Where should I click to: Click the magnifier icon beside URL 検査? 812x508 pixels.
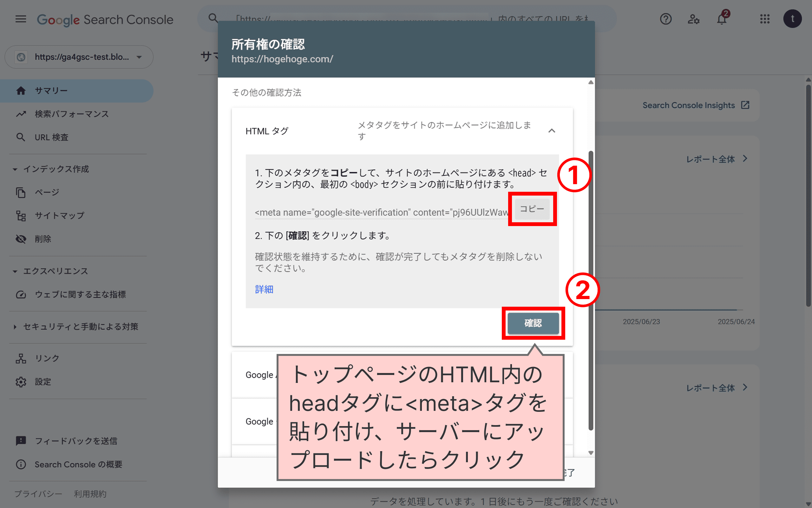point(21,137)
